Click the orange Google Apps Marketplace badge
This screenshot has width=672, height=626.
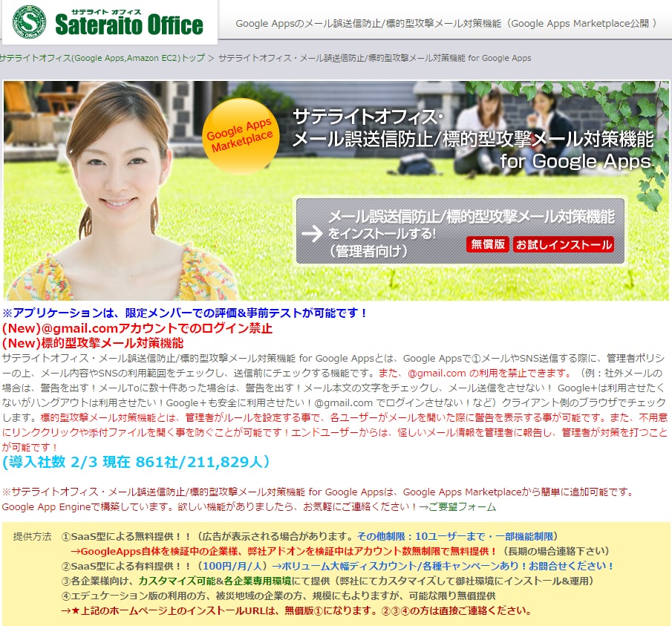pyautogui.click(x=241, y=136)
